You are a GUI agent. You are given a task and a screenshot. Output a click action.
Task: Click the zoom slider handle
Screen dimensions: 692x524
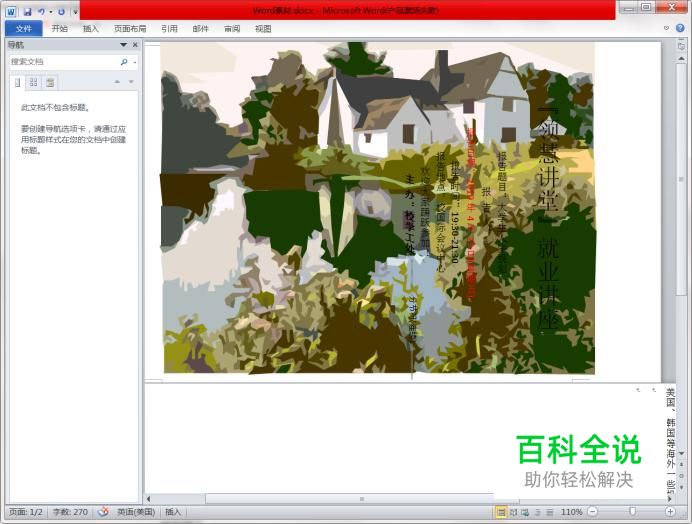[632, 512]
